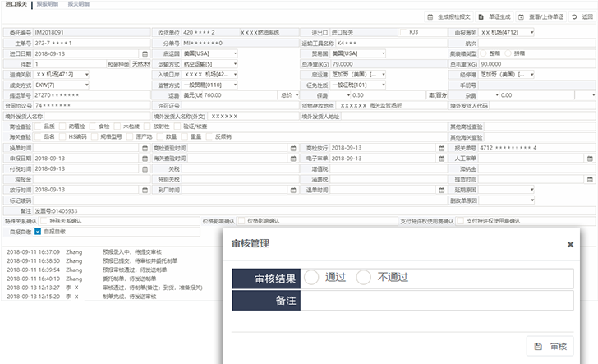Open calendar icon for 退单时间
Viewport: 598px width, 364px height.
(442, 190)
